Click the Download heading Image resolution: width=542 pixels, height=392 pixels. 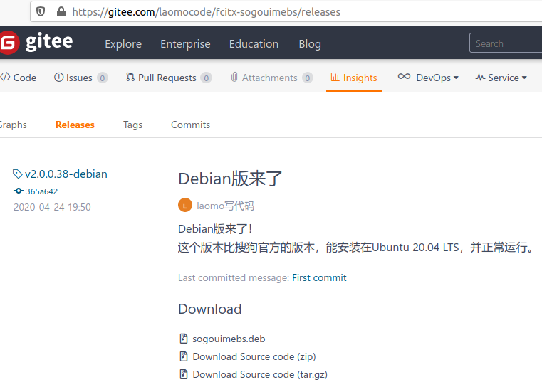pos(210,309)
